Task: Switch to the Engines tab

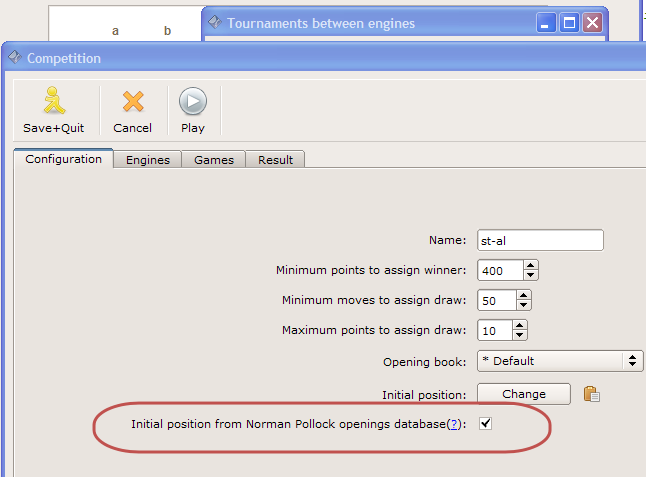Action: (x=148, y=160)
